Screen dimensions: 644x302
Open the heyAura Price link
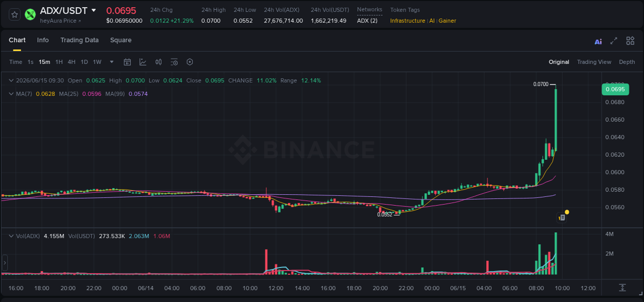coord(60,21)
